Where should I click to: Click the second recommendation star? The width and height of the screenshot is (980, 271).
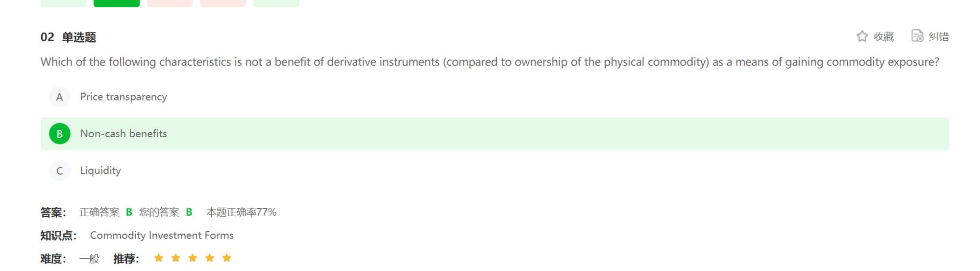[175, 258]
